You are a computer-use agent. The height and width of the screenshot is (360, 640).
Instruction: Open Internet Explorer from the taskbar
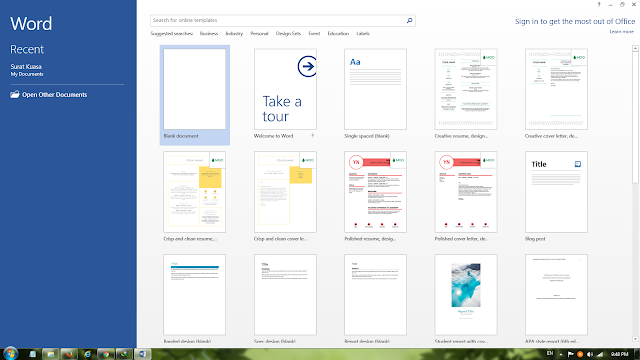click(x=87, y=354)
